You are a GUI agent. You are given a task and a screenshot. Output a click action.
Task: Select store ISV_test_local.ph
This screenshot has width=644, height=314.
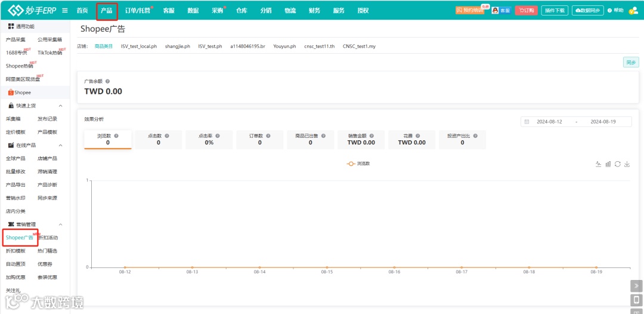139,47
